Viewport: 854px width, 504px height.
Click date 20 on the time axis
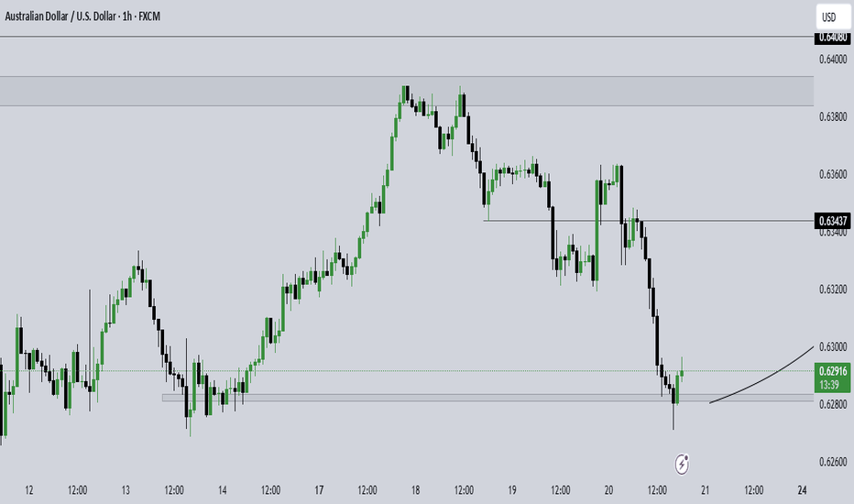tap(608, 490)
